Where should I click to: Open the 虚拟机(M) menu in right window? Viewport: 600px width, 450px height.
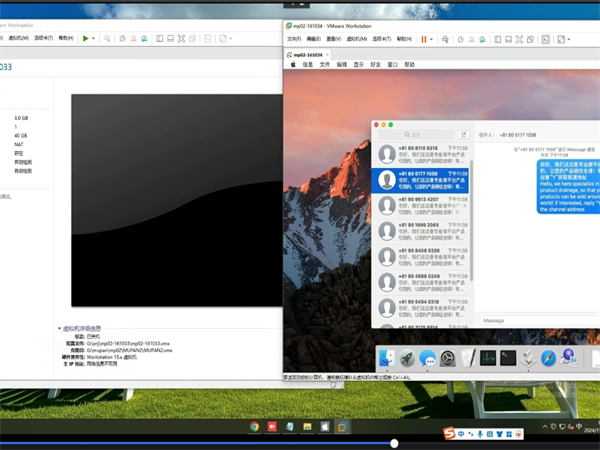point(361,39)
